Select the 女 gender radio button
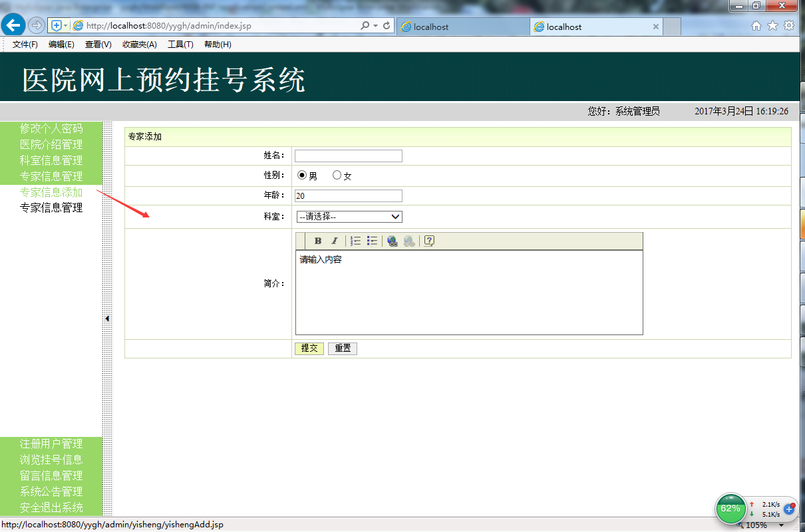 (x=337, y=176)
